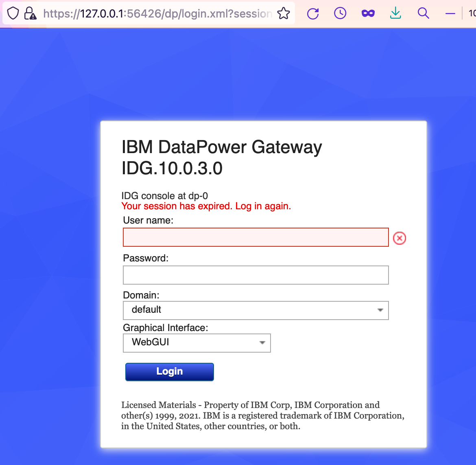Click the URL address bar text

click(157, 13)
